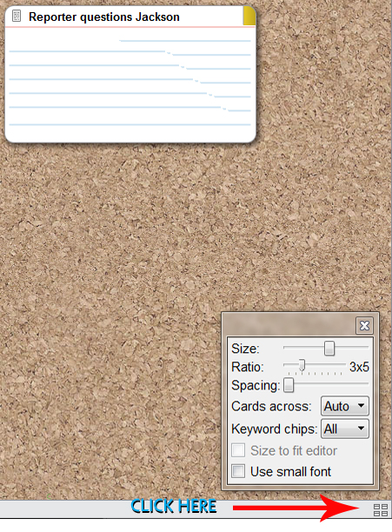The image size is (392, 532).
Task: Click into the index card synopsis lines
Action: coord(130,83)
